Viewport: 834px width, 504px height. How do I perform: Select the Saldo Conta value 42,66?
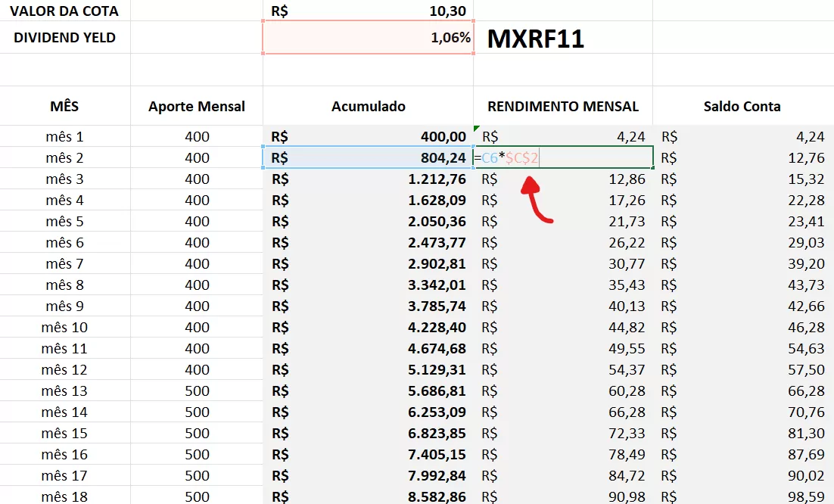click(742, 306)
